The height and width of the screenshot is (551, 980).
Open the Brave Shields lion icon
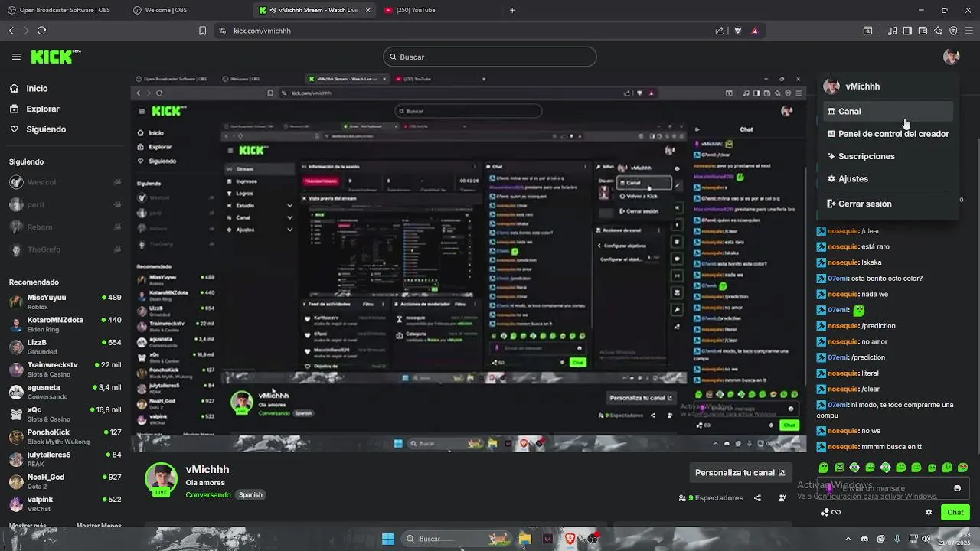(738, 31)
